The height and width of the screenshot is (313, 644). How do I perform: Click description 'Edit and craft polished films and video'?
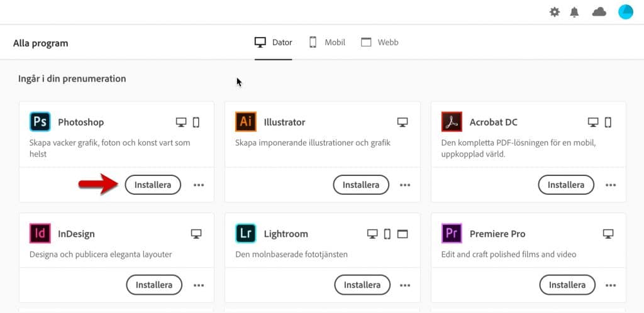pos(509,255)
